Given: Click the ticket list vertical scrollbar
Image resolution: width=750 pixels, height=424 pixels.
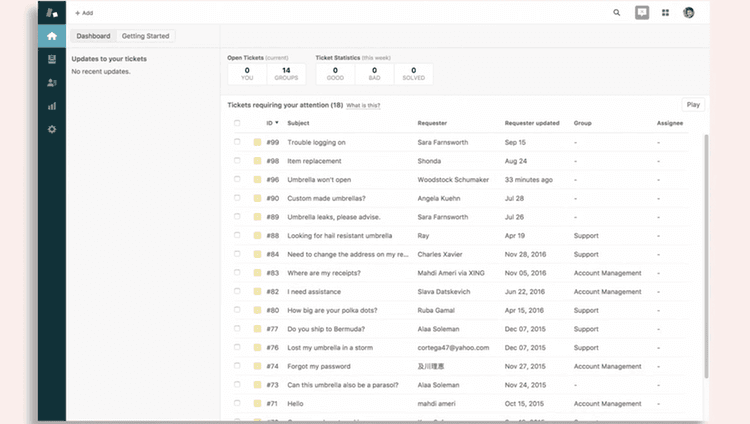Looking at the screenshot, I should click(707, 255).
